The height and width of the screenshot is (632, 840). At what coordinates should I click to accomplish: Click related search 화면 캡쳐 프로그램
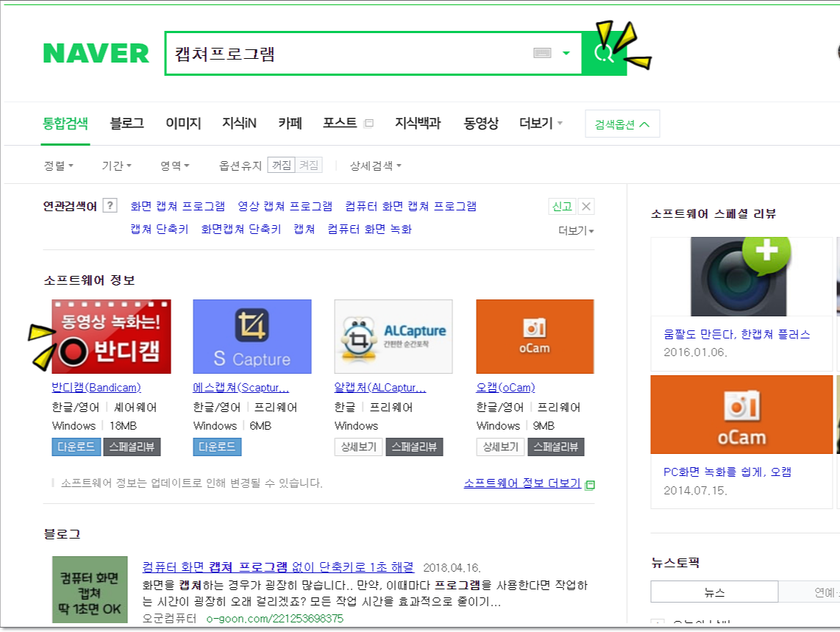click(178, 207)
